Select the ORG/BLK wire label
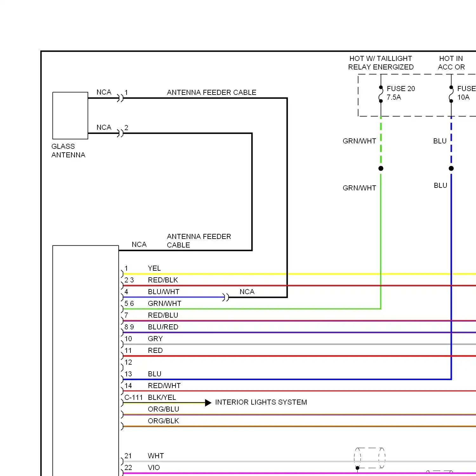 (x=163, y=421)
